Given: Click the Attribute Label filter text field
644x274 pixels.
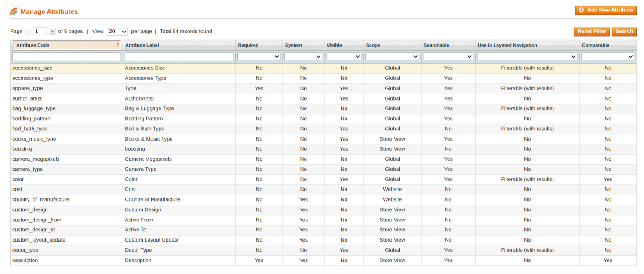Looking at the screenshot, I should (x=179, y=57).
